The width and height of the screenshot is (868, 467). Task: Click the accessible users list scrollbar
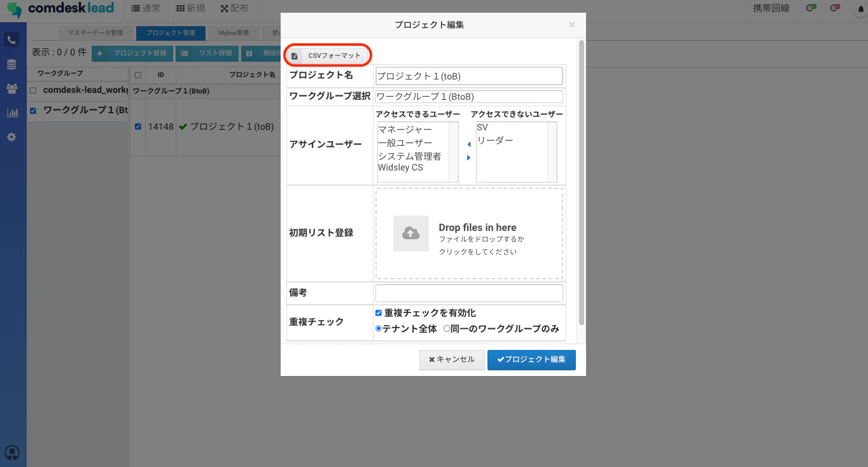click(454, 152)
